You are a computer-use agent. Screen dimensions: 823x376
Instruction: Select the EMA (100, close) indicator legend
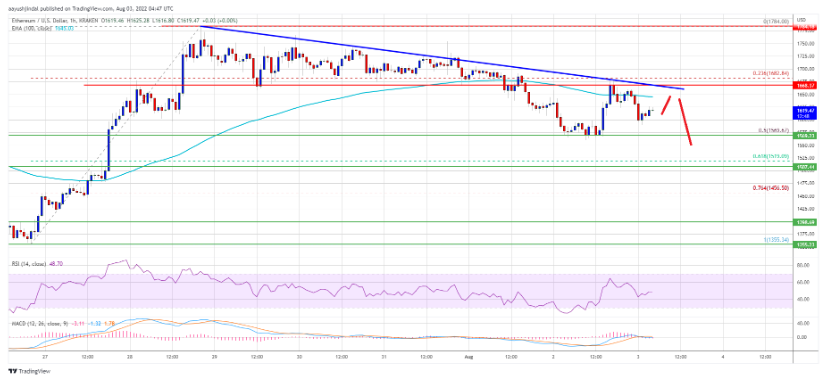(x=31, y=28)
